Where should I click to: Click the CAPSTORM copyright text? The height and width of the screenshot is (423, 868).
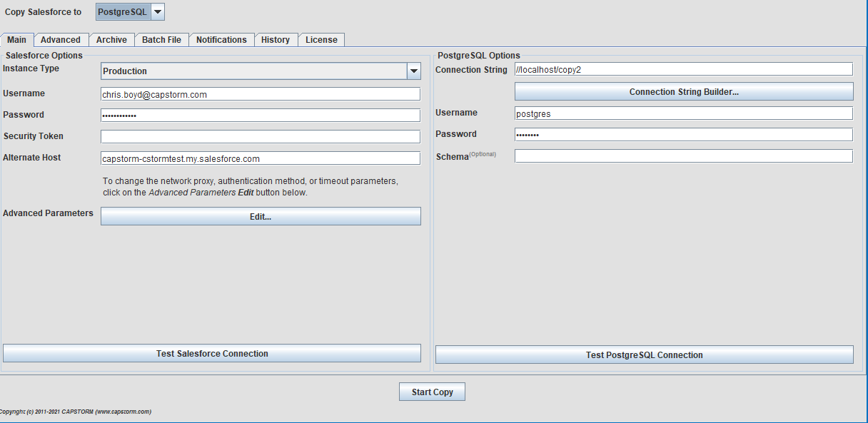pyautogui.click(x=74, y=412)
